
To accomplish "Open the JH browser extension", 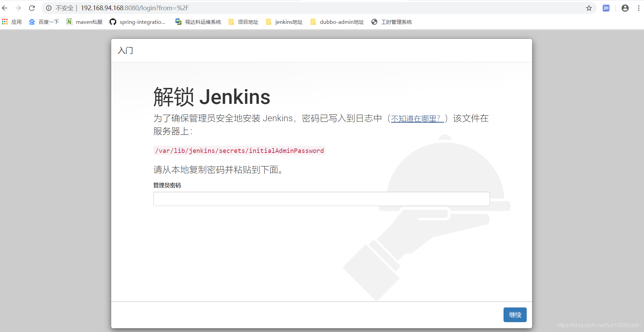I will [606, 8].
